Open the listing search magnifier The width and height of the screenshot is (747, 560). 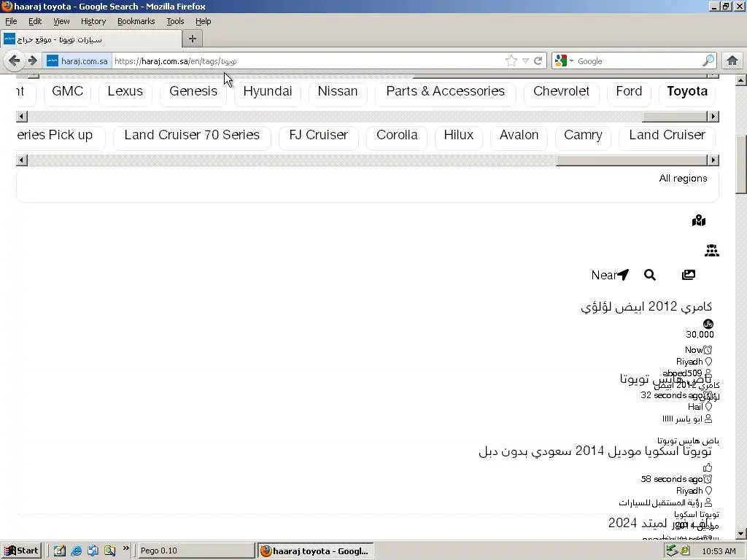click(x=650, y=275)
